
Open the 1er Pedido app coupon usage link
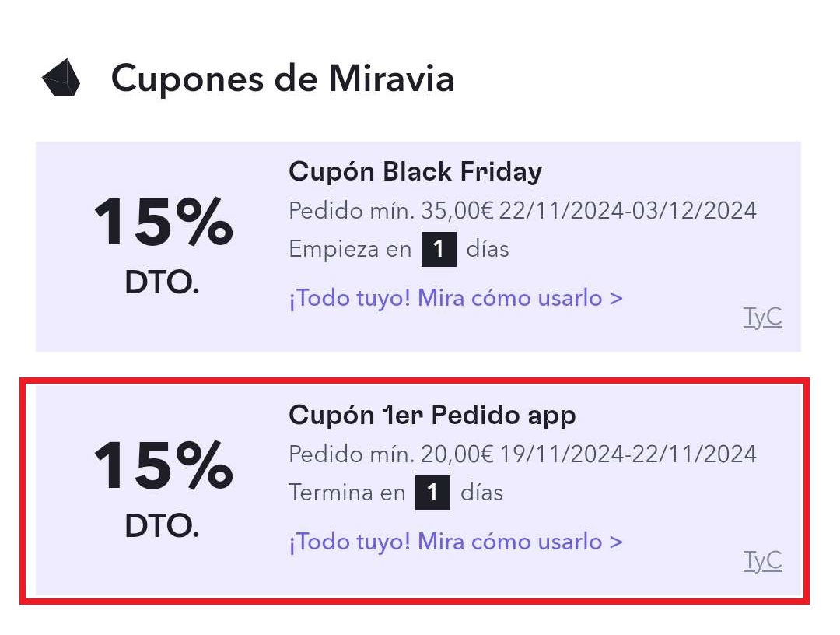pyautogui.click(x=455, y=542)
